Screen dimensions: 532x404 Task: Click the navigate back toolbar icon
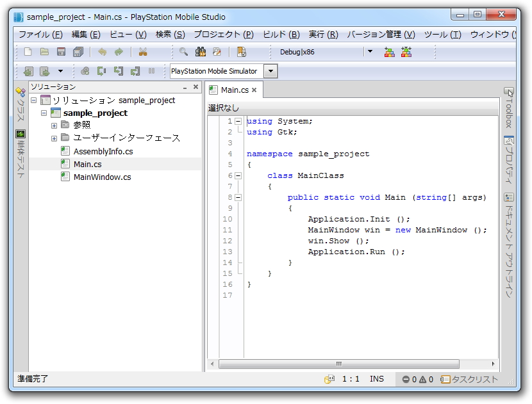pyautogui.click(x=28, y=71)
